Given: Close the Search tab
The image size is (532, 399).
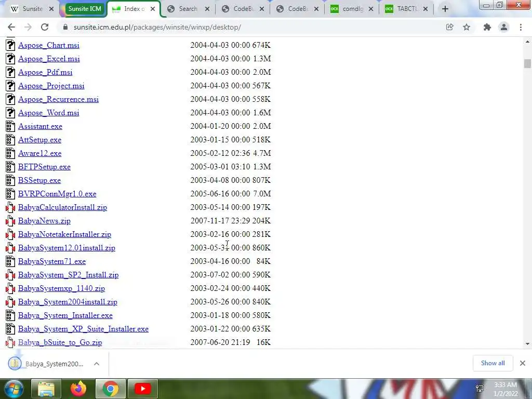Looking at the screenshot, I should pyautogui.click(x=207, y=9).
